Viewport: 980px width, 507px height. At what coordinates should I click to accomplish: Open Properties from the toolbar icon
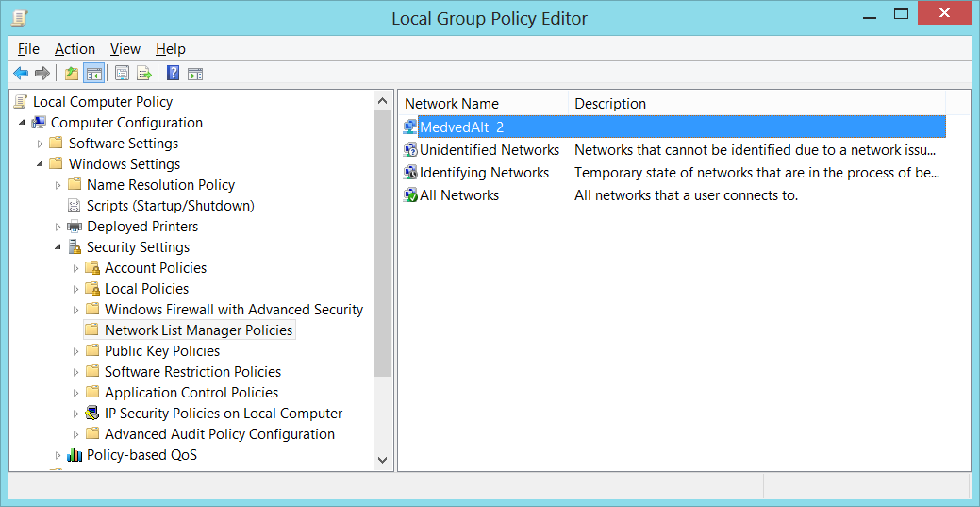(122, 74)
